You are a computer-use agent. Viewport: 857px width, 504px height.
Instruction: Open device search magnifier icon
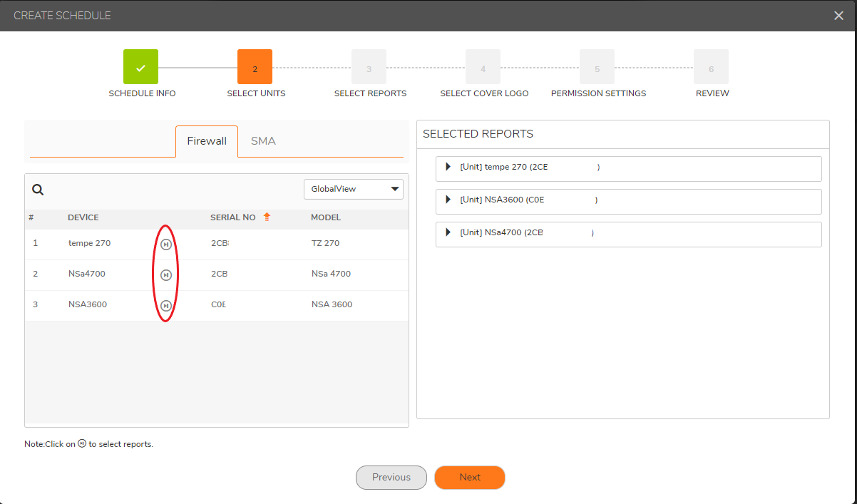click(38, 190)
